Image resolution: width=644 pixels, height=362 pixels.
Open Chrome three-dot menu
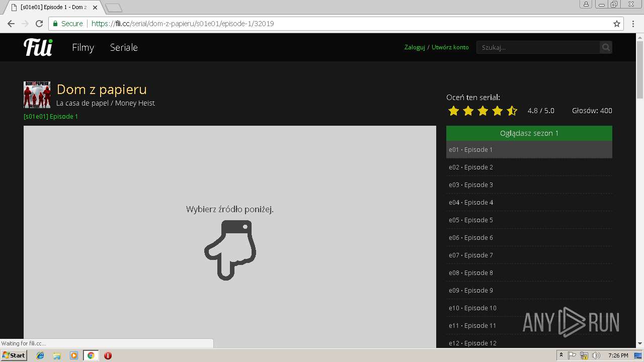point(633,24)
